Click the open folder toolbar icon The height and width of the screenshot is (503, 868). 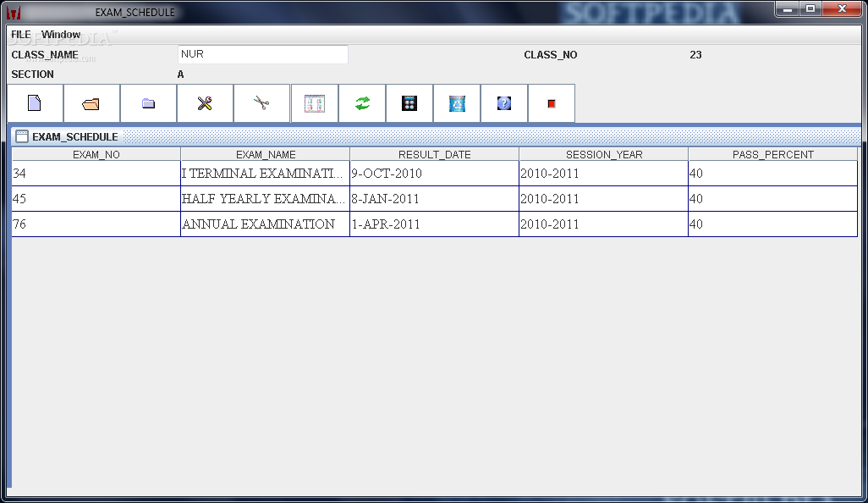pyautogui.click(x=91, y=103)
